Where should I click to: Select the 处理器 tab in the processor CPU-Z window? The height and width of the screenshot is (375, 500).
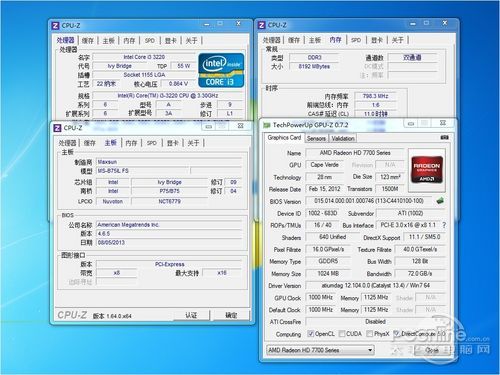coord(65,40)
